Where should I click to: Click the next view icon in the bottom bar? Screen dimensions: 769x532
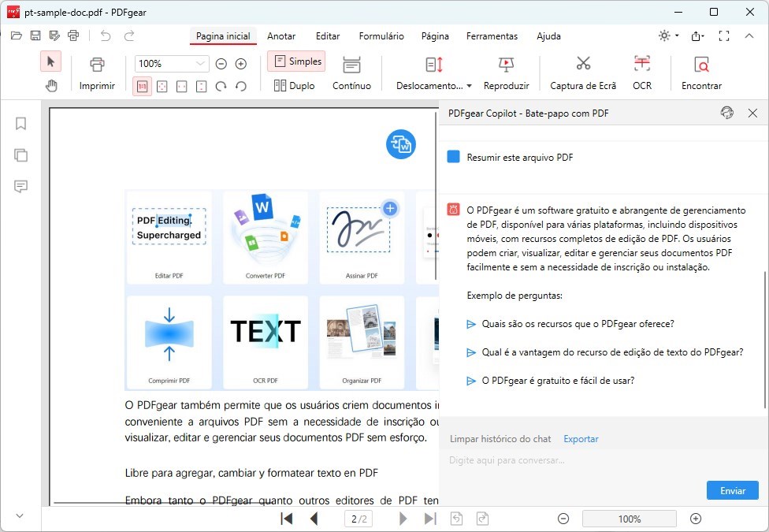pyautogui.click(x=482, y=519)
